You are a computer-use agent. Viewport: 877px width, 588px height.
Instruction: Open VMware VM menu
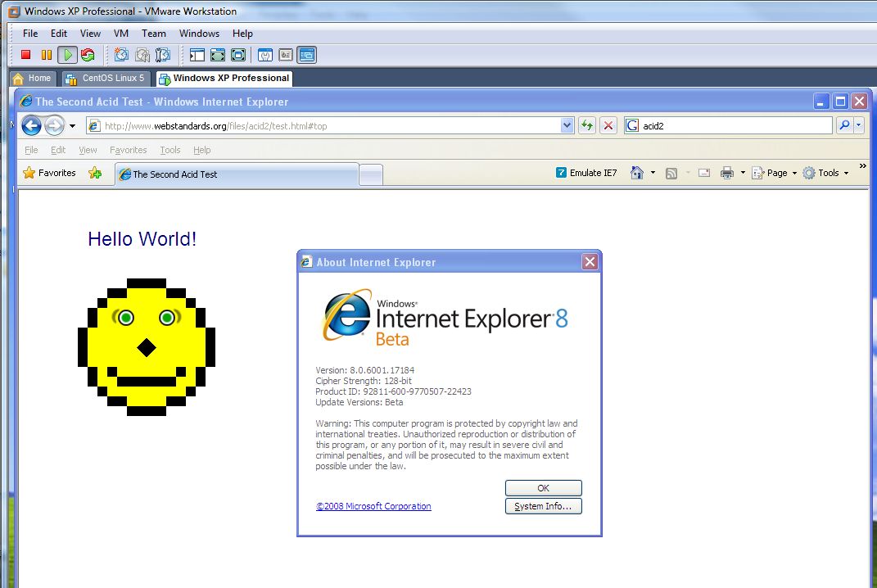(x=121, y=34)
